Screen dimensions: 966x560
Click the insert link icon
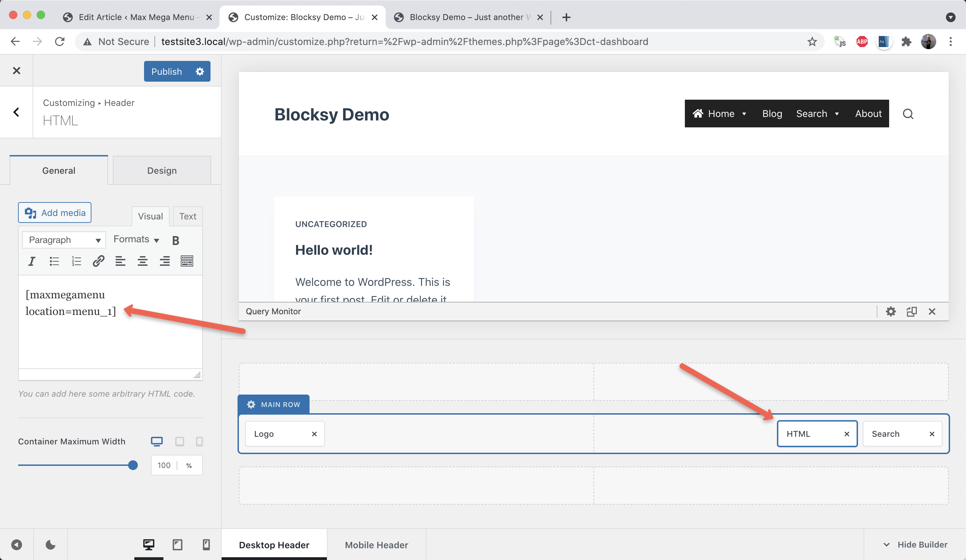coord(99,261)
